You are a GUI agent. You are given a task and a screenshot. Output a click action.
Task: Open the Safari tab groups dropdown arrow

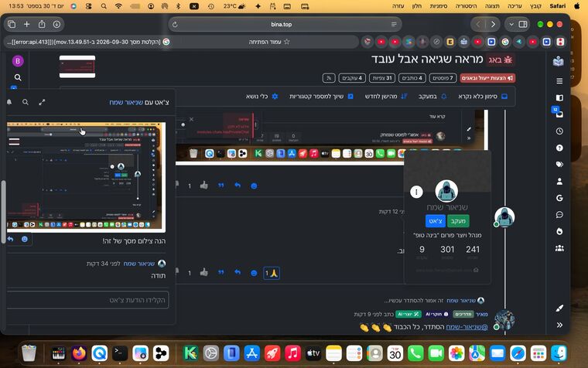511,25
